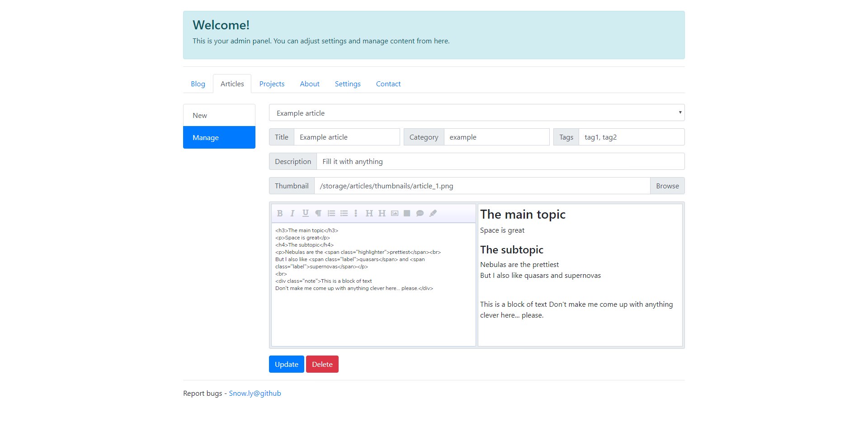Click the Title field label
The width and height of the screenshot is (868, 426).
click(282, 137)
